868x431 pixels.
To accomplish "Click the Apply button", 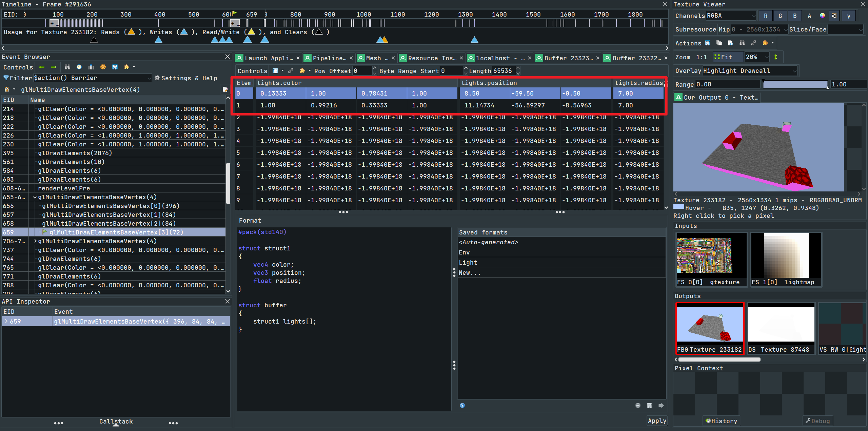I will coord(657,420).
